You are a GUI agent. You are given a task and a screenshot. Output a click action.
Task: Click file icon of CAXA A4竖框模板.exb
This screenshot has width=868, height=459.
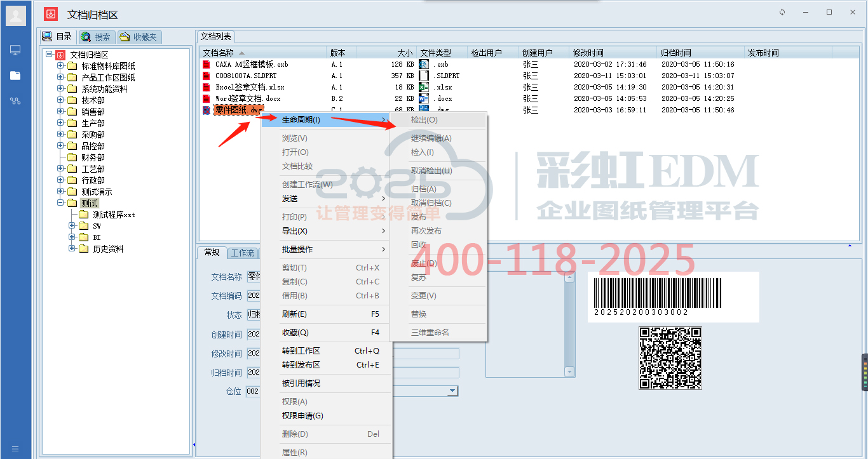click(x=206, y=64)
